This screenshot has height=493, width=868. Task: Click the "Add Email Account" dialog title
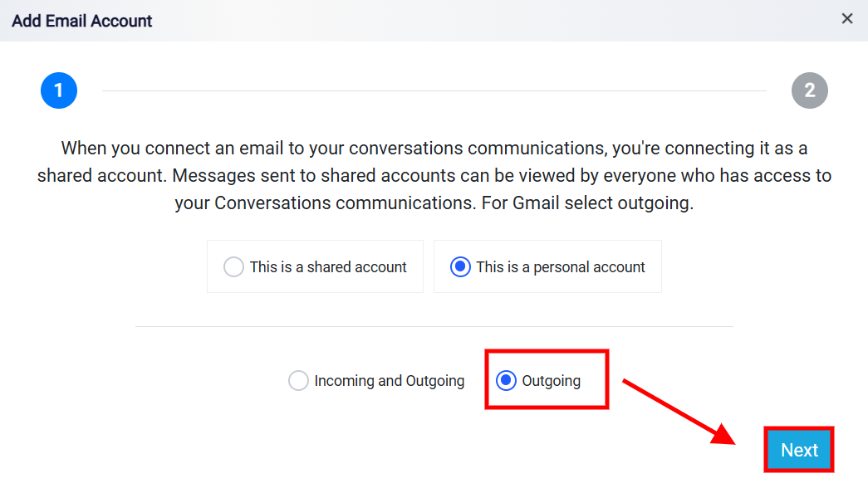tap(82, 21)
